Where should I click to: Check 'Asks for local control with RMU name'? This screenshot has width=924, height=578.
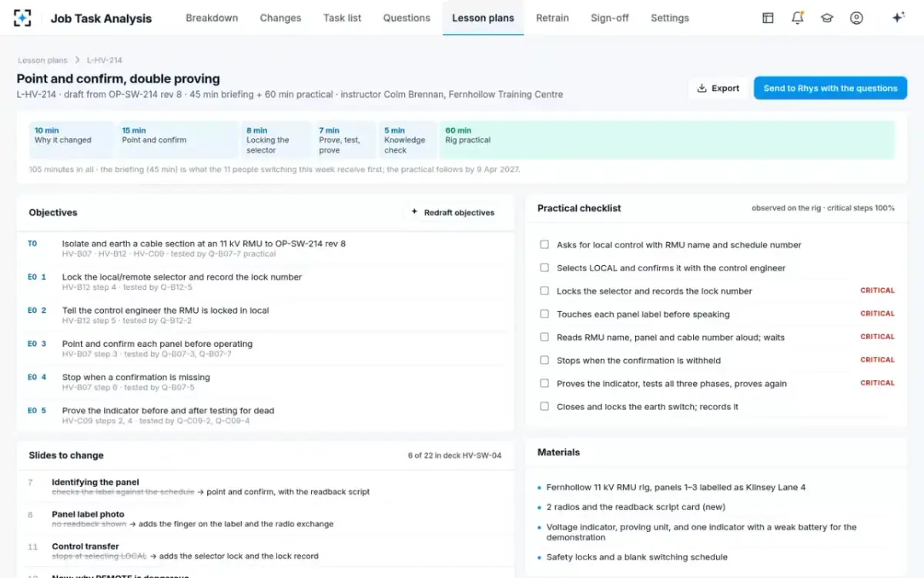pos(544,245)
